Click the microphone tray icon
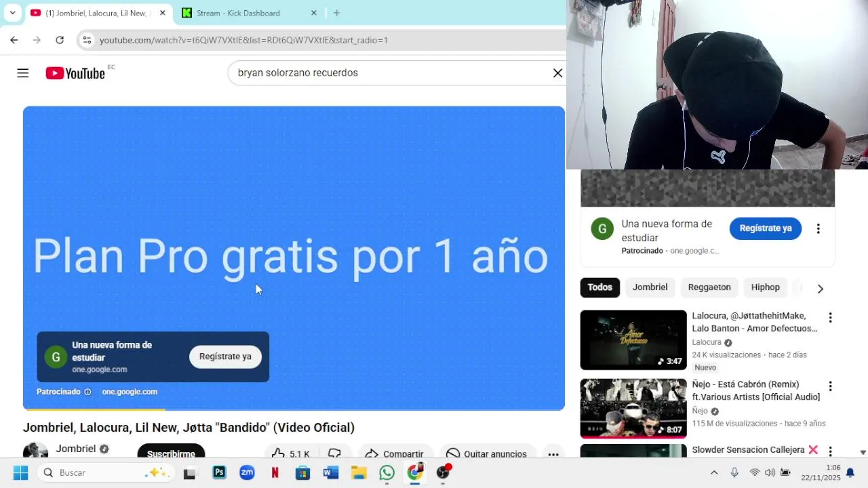868x488 pixels. pyautogui.click(x=734, y=472)
